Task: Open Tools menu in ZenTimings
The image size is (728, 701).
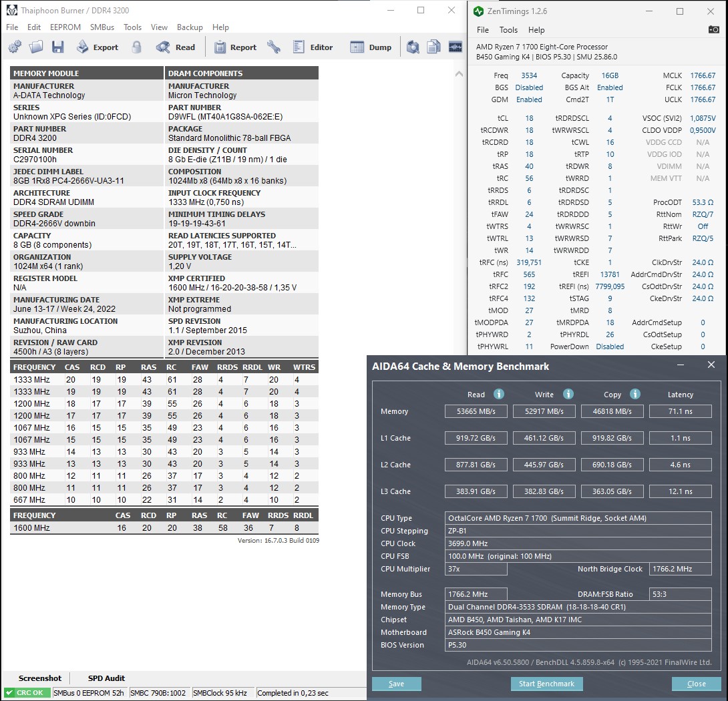Action: pos(508,30)
